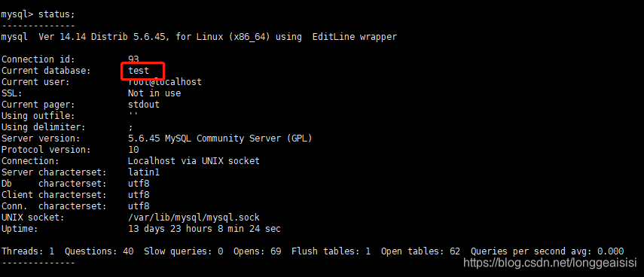Select the 'Open tables: 62' statistic

click(420, 251)
